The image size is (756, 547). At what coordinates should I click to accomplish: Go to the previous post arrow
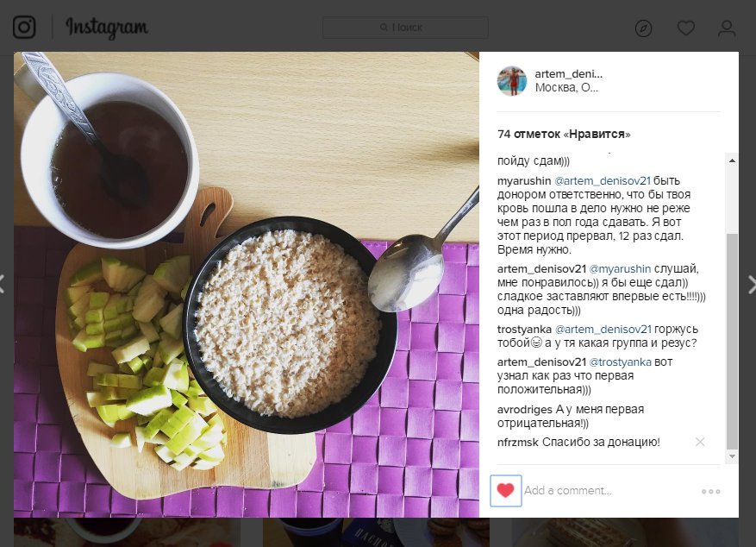coord(3,284)
